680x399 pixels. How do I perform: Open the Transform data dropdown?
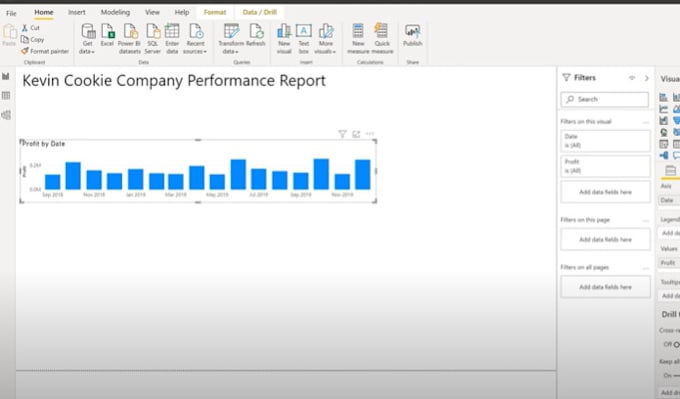(231, 39)
